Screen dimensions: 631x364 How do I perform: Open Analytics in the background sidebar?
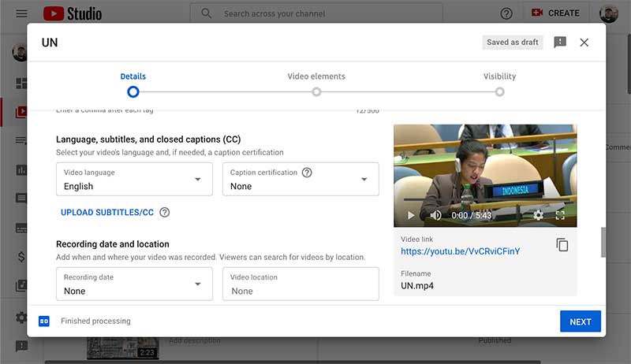(x=21, y=170)
